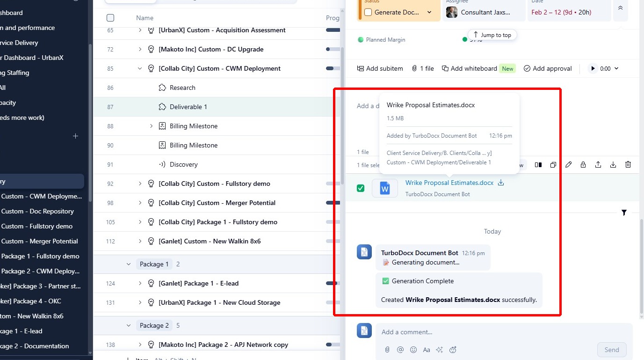Collapse the Package 1 group
Image resolution: width=644 pixels, height=360 pixels.
pos(129,264)
